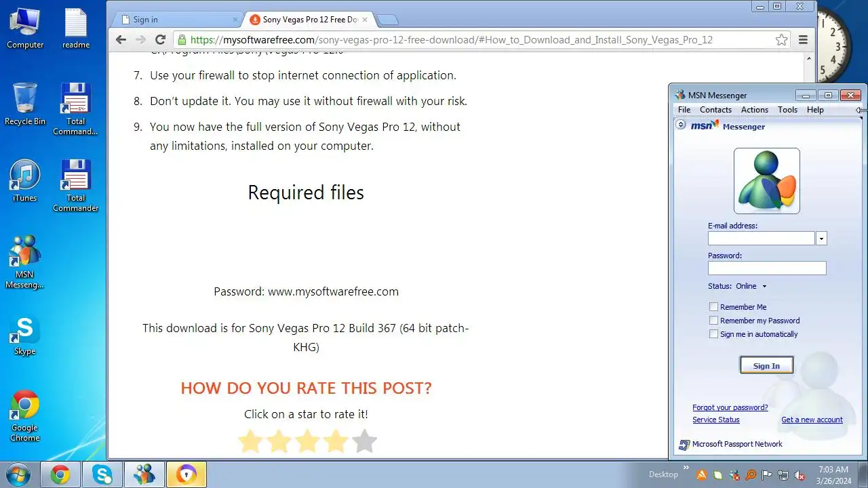This screenshot has width=868, height=488.
Task: Rate the post three stars
Action: tap(307, 441)
